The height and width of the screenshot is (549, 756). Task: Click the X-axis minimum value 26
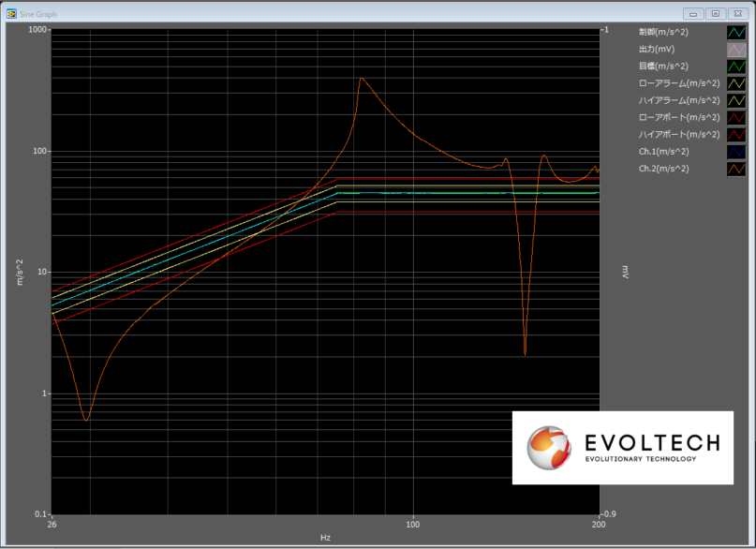(52, 525)
